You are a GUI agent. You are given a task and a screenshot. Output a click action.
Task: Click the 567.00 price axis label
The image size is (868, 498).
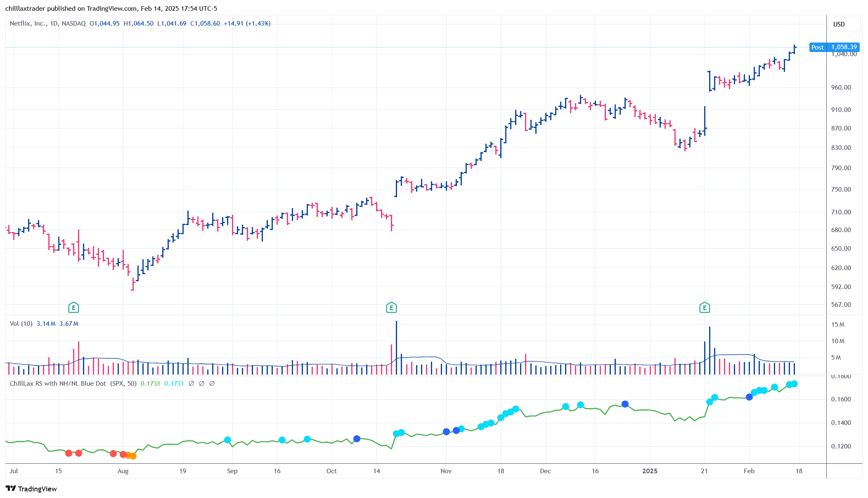click(841, 304)
